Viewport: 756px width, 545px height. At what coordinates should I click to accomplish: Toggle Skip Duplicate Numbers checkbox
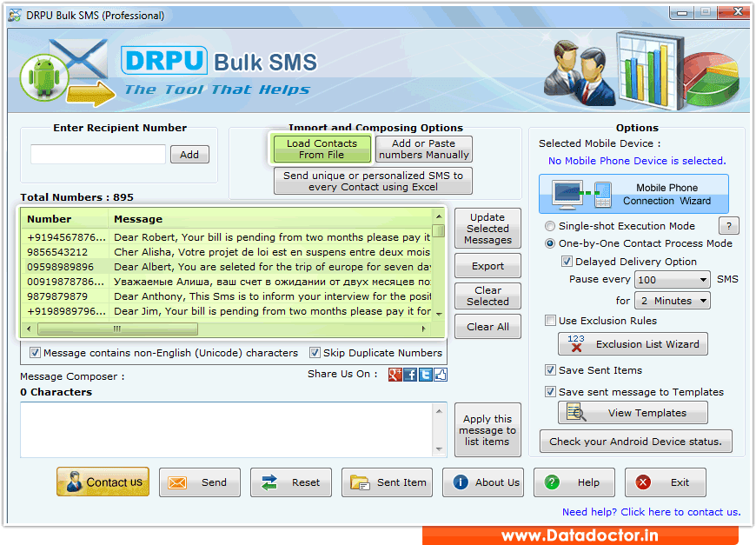pyautogui.click(x=315, y=353)
